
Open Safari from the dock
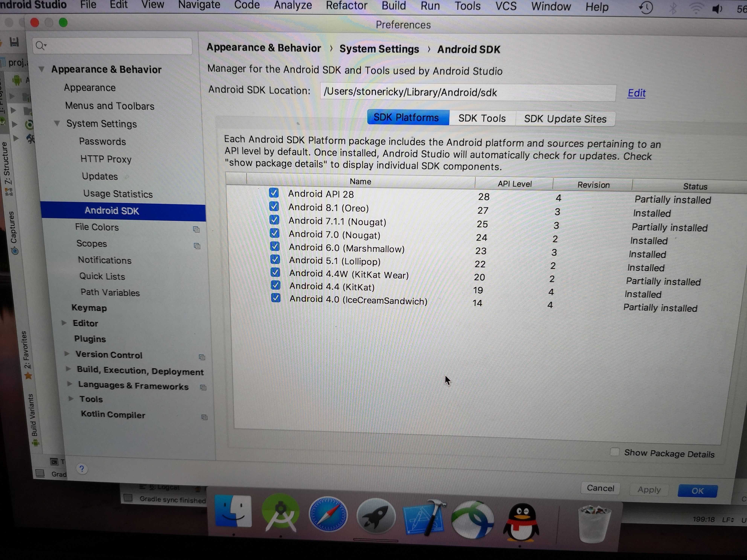tap(328, 514)
